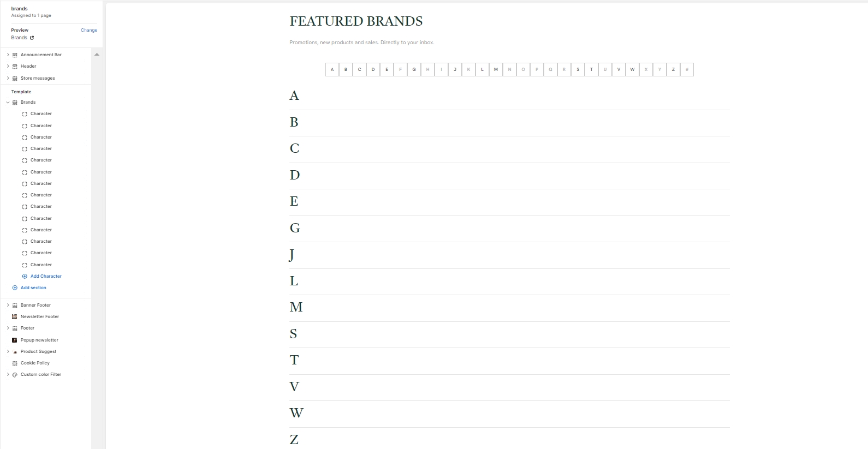Collapse the Brands template section
Viewport: 868px width, 449px height.
tap(8, 102)
